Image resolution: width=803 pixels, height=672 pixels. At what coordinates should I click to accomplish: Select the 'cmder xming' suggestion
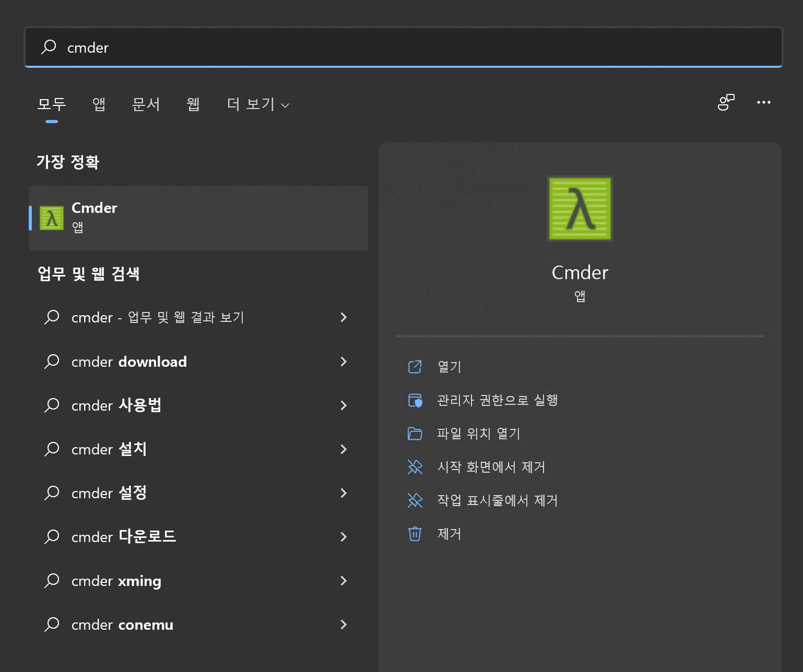coord(198,581)
